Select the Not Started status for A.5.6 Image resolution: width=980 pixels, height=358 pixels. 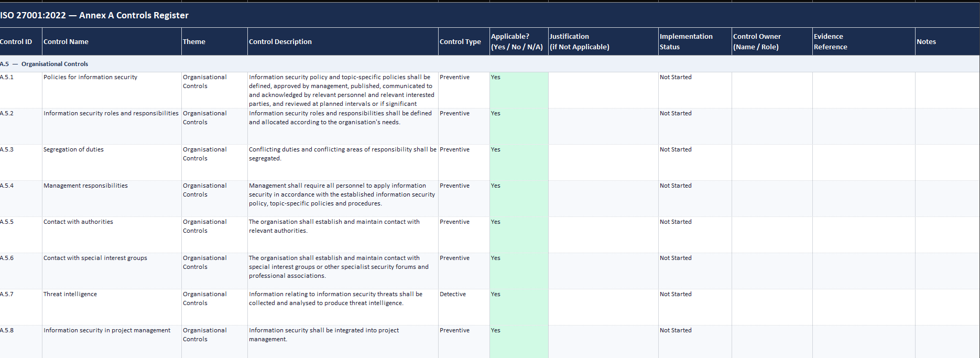(x=695, y=271)
